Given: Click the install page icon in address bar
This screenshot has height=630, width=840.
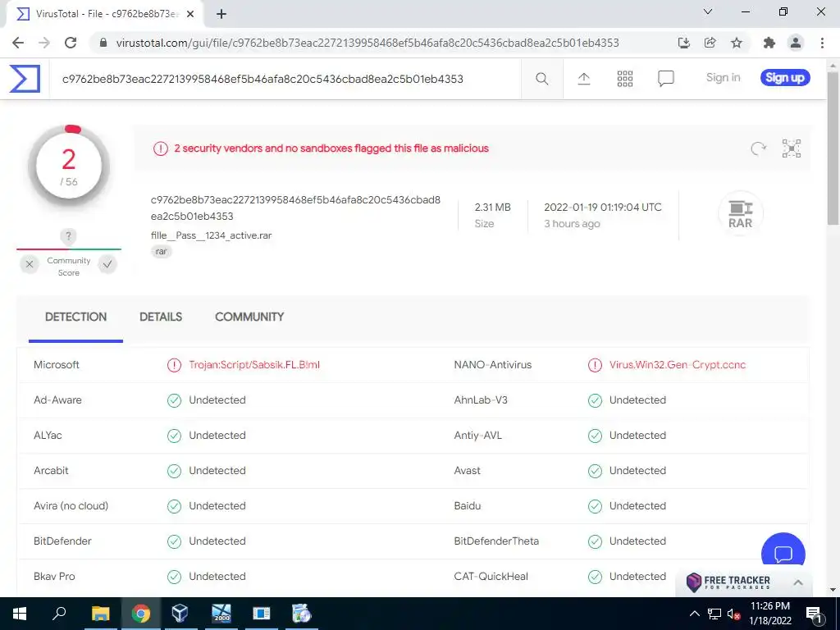Looking at the screenshot, I should [x=683, y=43].
